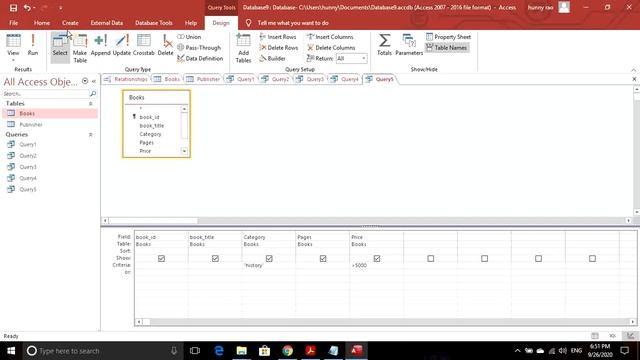Switch to the Query1 document tab
The height and width of the screenshot is (360, 640).
pyautogui.click(x=241, y=79)
